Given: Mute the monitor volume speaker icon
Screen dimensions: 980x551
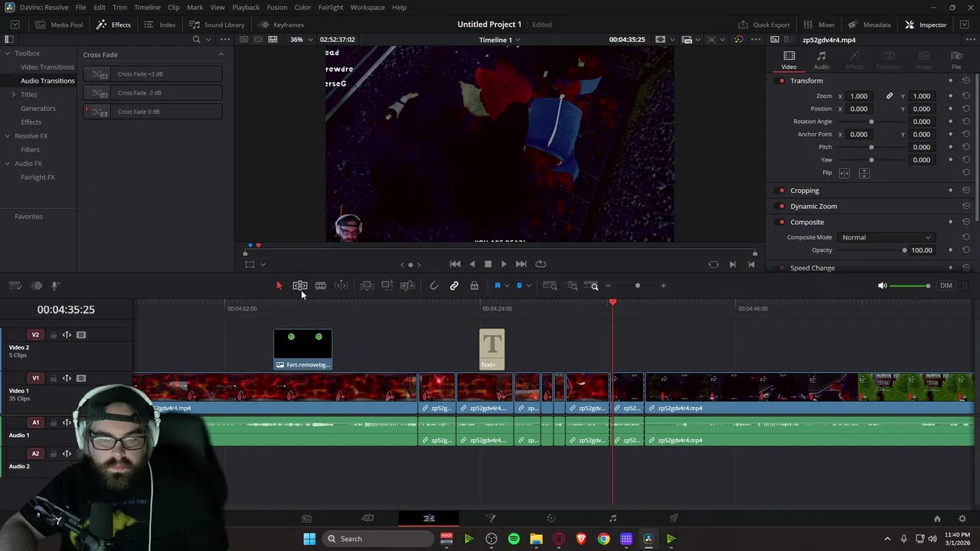Looking at the screenshot, I should (x=882, y=286).
